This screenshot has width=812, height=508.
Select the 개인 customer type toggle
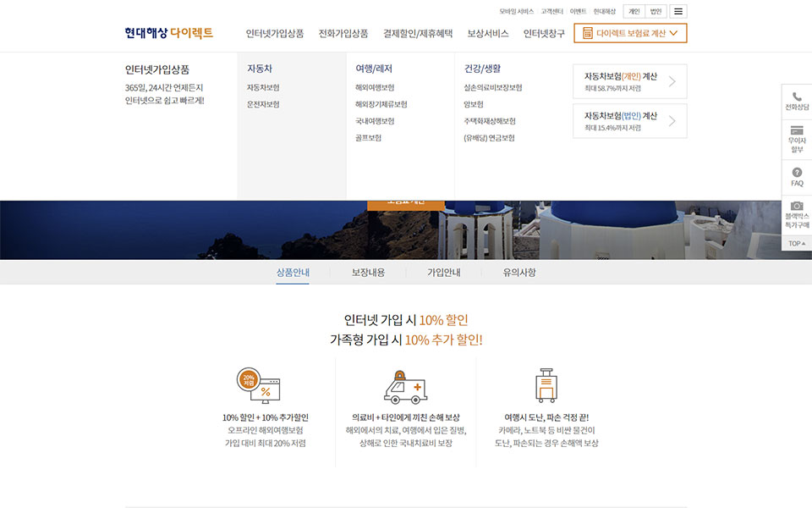click(x=634, y=12)
